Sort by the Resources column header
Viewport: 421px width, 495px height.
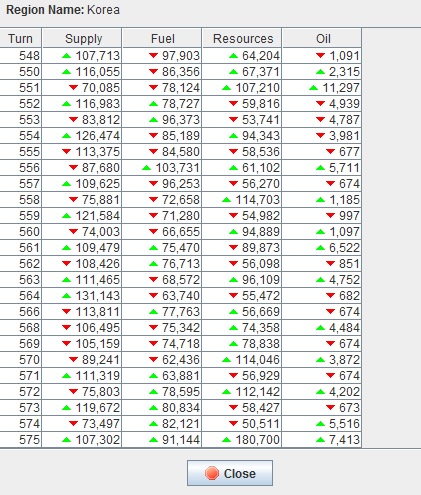click(x=242, y=38)
